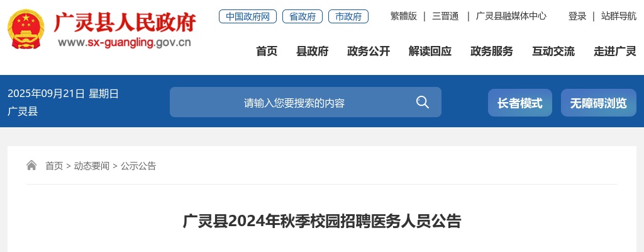
Task: Enable 长者模式 mode
Action: coord(520,103)
